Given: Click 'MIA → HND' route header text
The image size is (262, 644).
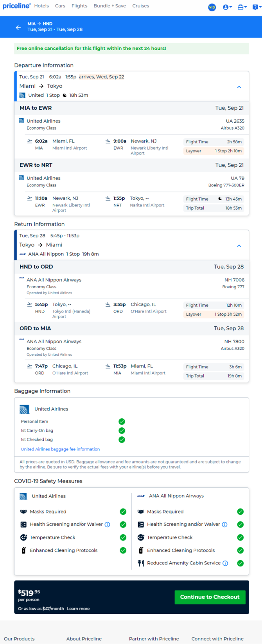Looking at the screenshot, I should (40, 24).
